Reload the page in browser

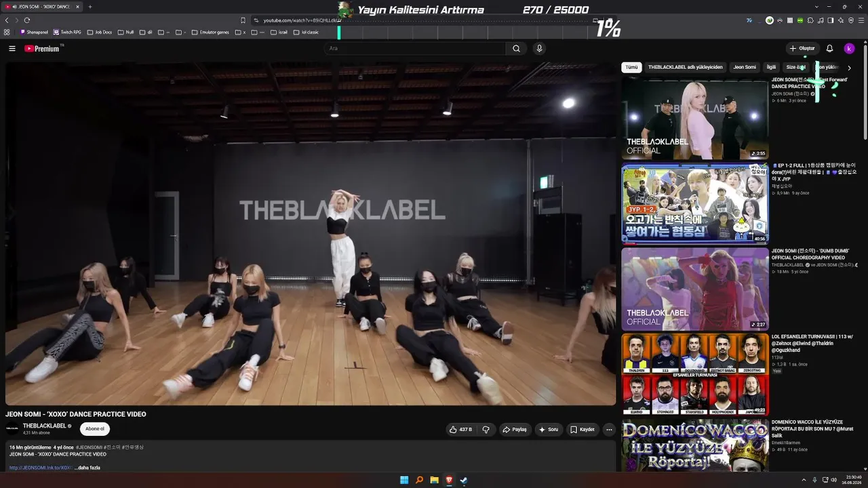tap(27, 20)
